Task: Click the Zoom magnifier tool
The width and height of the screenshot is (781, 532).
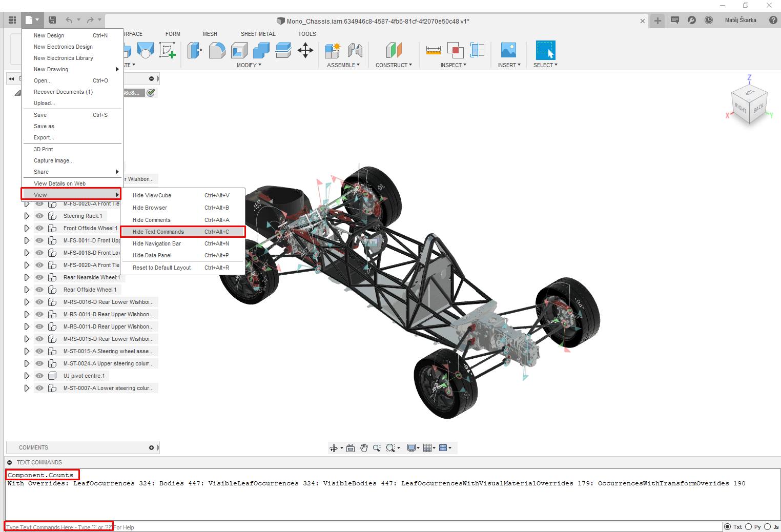Action: 377,448
